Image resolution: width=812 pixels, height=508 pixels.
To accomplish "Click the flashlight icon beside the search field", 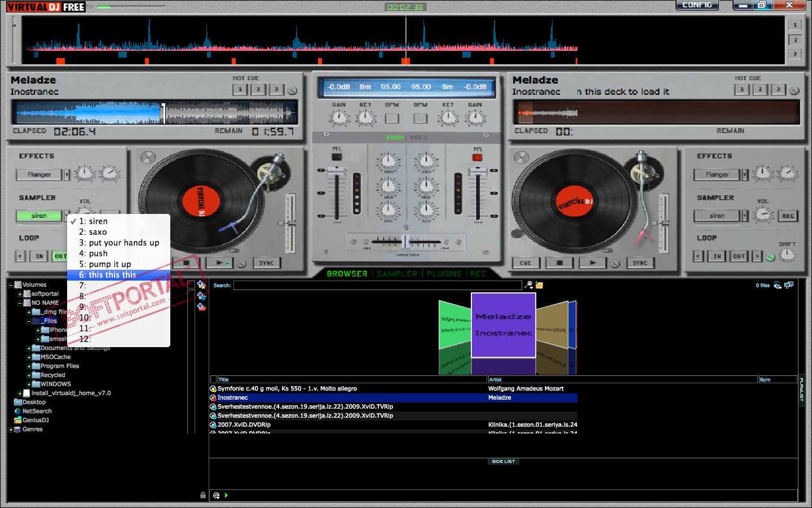I will [x=528, y=285].
